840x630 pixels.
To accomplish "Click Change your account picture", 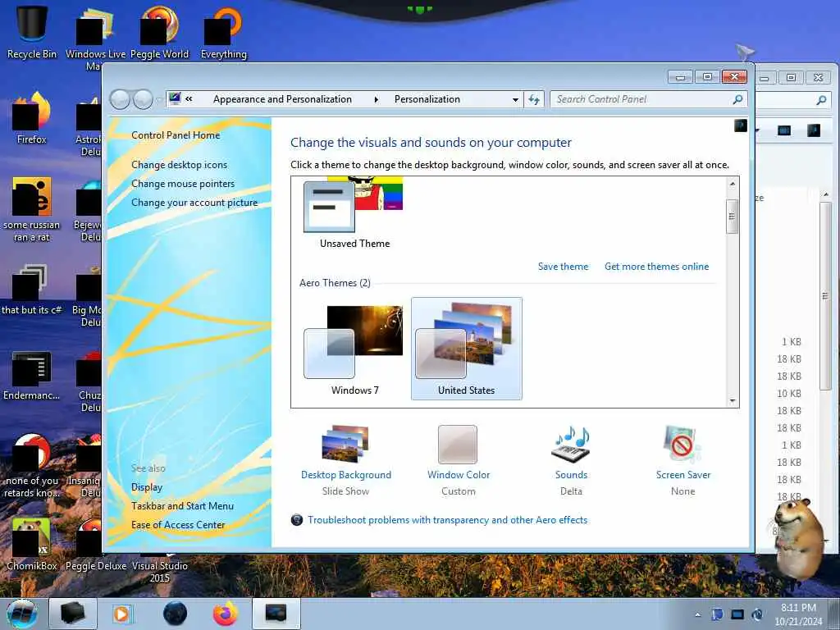I will (194, 203).
